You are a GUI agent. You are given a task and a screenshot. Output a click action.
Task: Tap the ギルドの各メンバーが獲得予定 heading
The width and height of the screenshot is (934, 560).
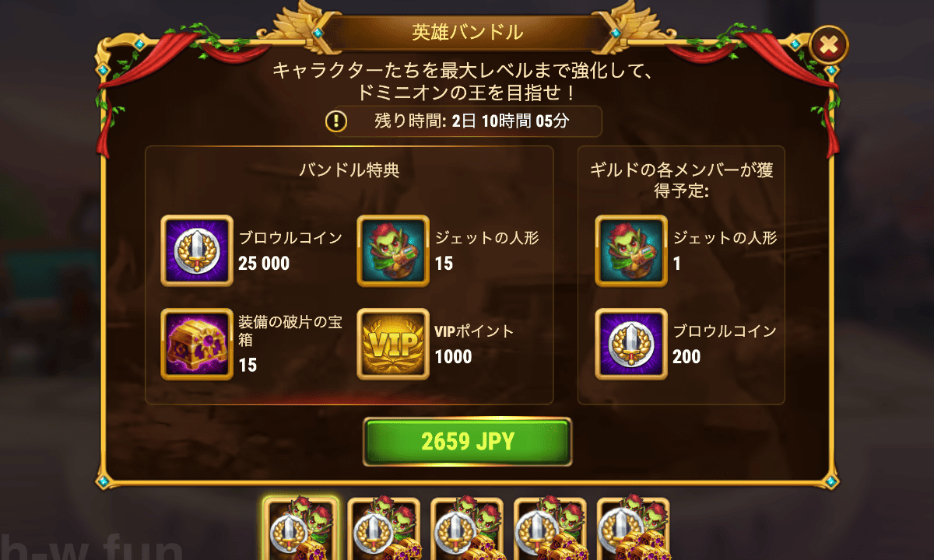point(681,180)
